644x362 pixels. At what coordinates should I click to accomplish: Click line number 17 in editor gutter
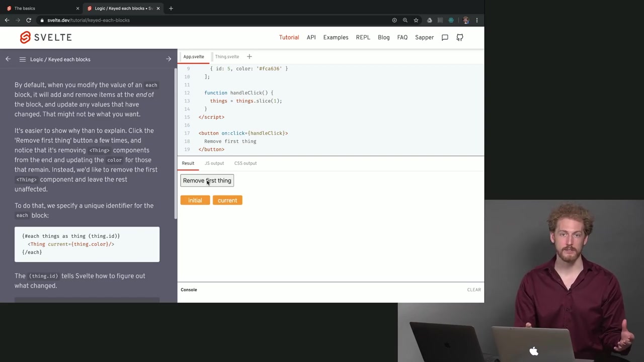pos(187,133)
